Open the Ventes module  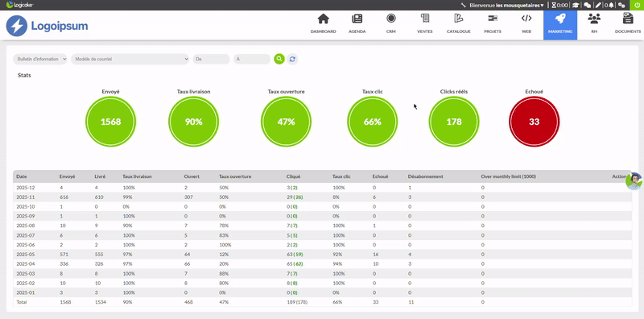[425, 24]
